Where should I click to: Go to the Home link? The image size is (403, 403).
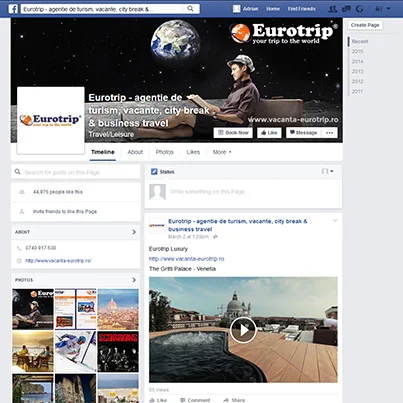coord(273,9)
